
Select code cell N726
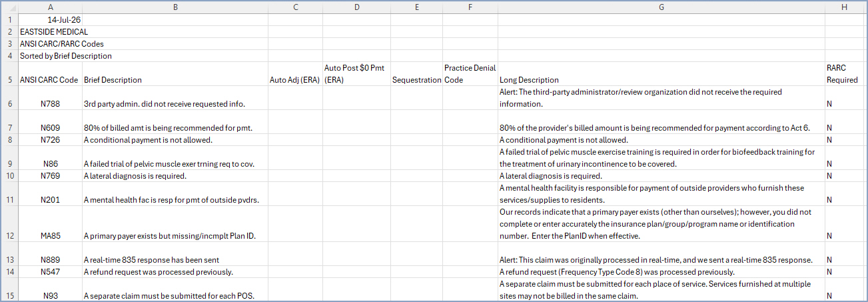[x=51, y=140]
